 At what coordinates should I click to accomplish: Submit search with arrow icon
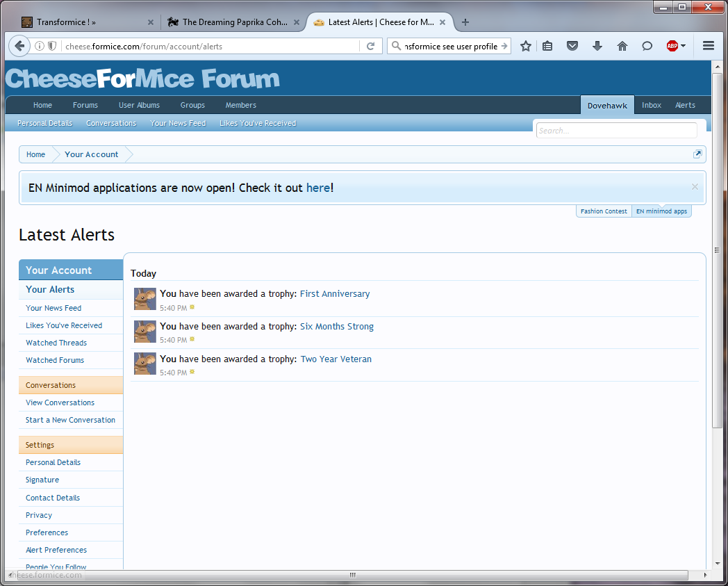point(504,46)
